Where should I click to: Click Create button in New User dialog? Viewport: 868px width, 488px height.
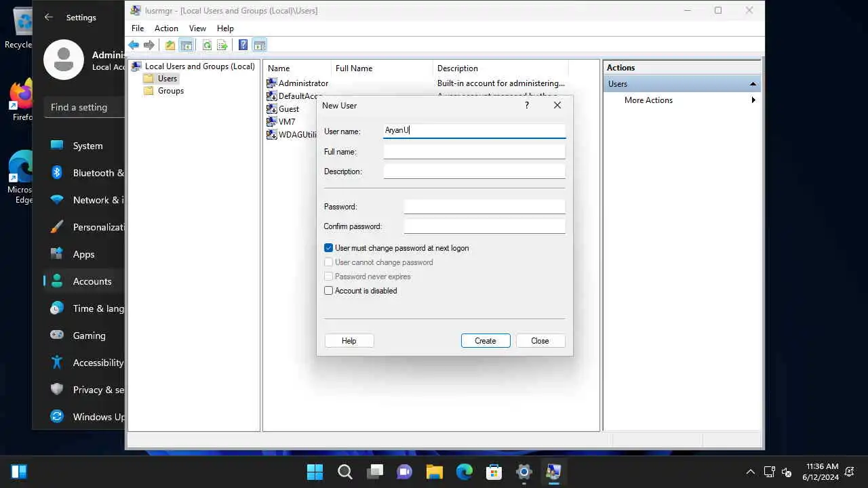[x=486, y=341]
